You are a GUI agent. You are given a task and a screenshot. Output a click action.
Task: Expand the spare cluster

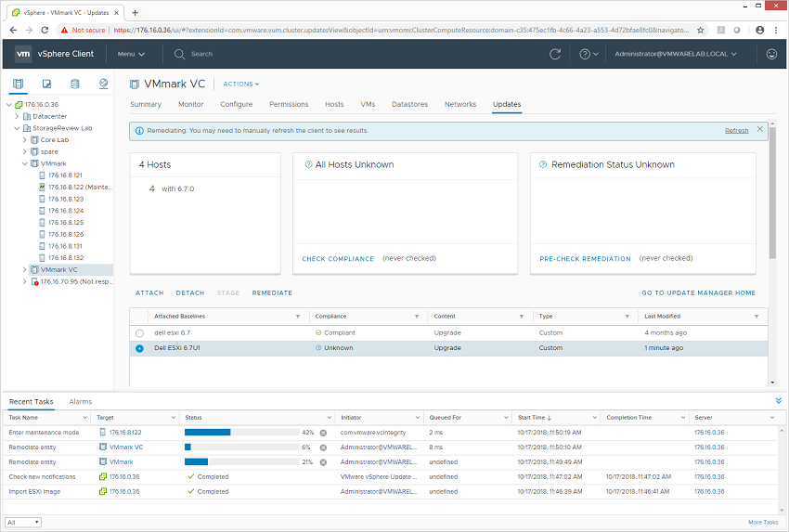24,151
